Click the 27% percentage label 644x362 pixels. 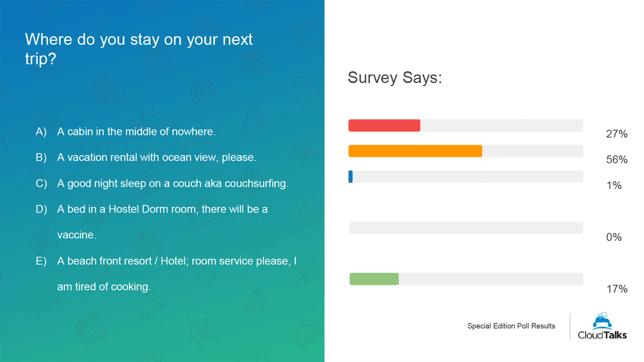click(x=617, y=134)
